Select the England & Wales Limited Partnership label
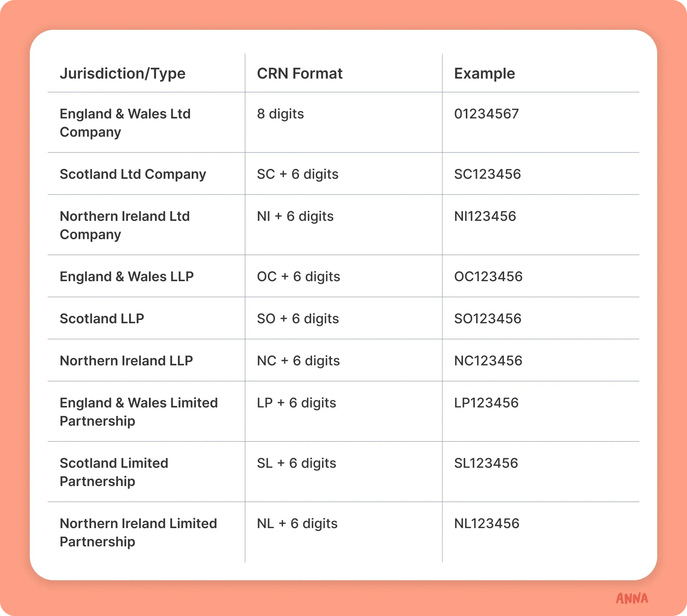Screen dimensions: 687x616 pos(139,412)
